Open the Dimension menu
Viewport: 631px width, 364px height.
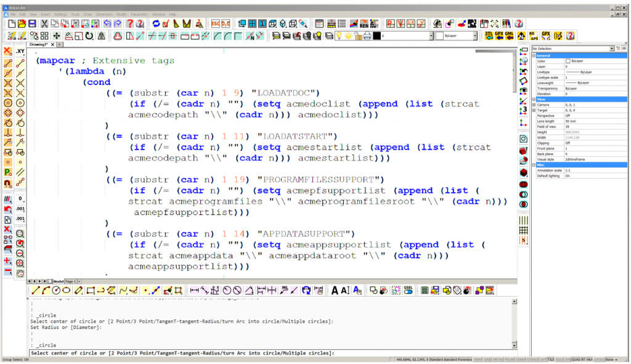point(104,15)
